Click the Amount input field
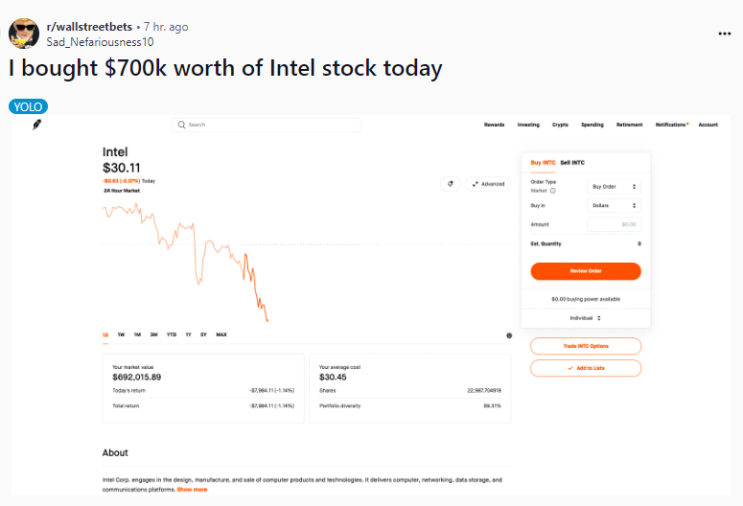 (614, 224)
